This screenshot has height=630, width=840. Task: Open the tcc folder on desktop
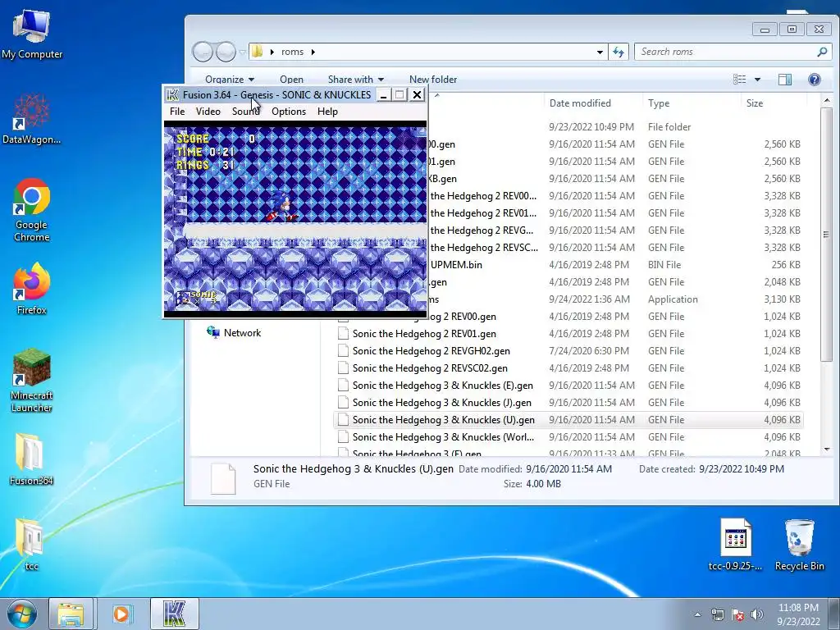[32, 545]
